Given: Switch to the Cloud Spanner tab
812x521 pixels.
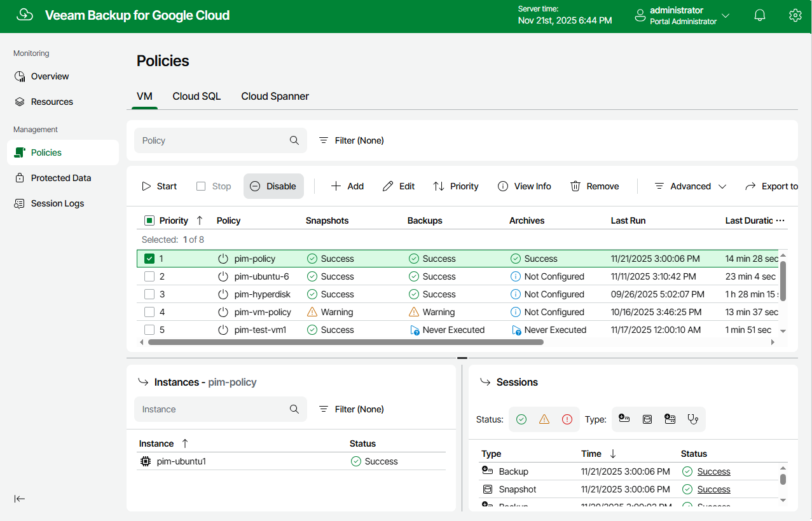Looking at the screenshot, I should (275, 96).
